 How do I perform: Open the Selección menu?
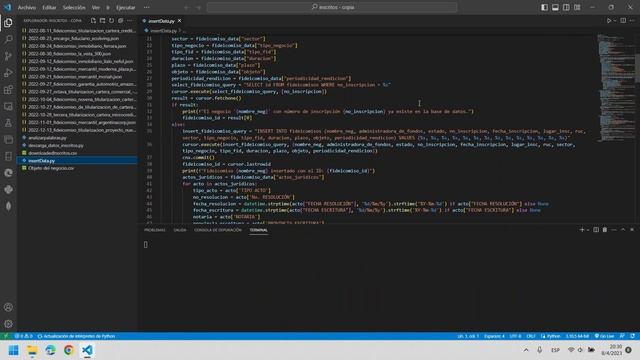(74, 7)
